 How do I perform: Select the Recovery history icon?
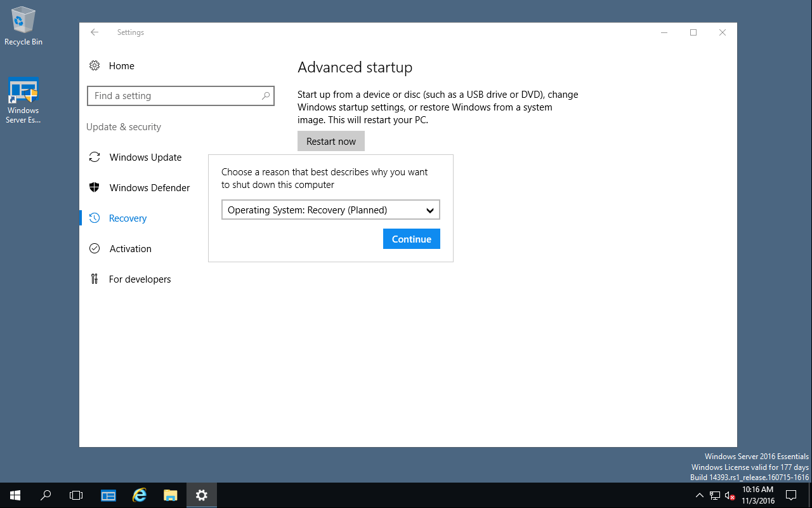tap(95, 218)
